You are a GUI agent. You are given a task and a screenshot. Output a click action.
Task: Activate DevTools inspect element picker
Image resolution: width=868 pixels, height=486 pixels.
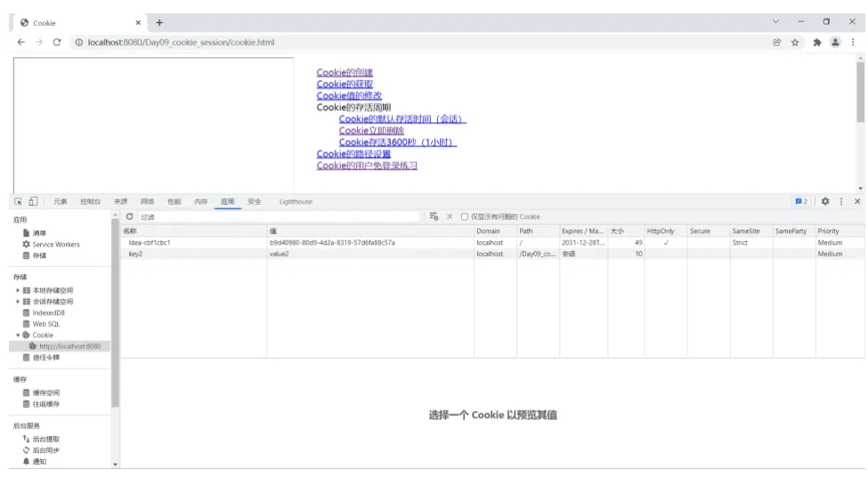pos(19,201)
